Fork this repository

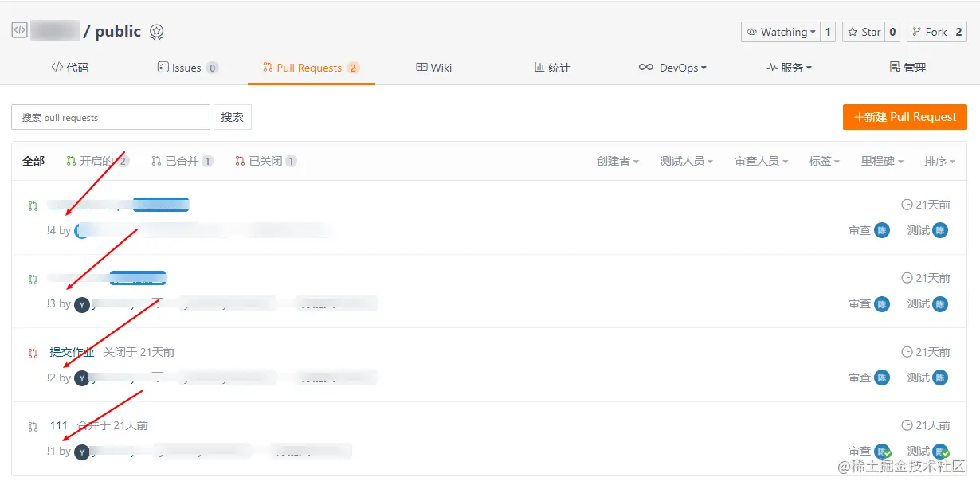tap(928, 32)
